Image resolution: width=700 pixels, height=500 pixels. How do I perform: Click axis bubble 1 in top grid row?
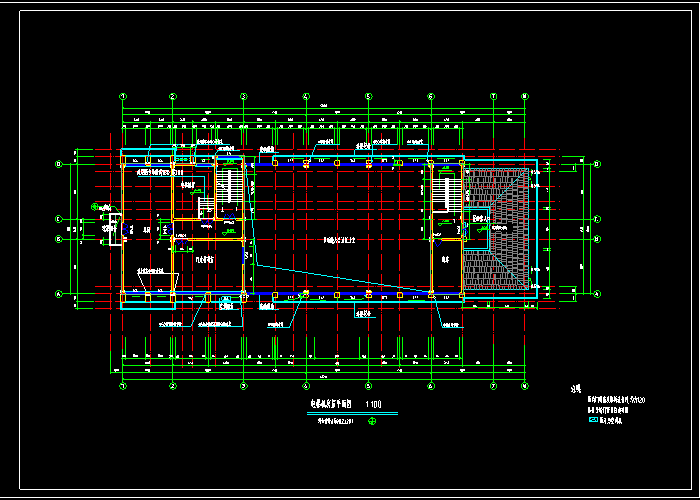(x=123, y=97)
